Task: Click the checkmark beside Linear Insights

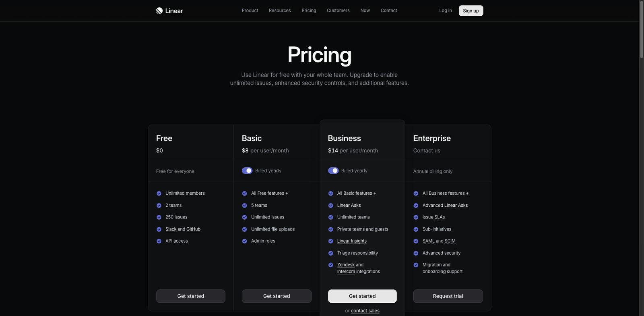Action: (x=330, y=241)
